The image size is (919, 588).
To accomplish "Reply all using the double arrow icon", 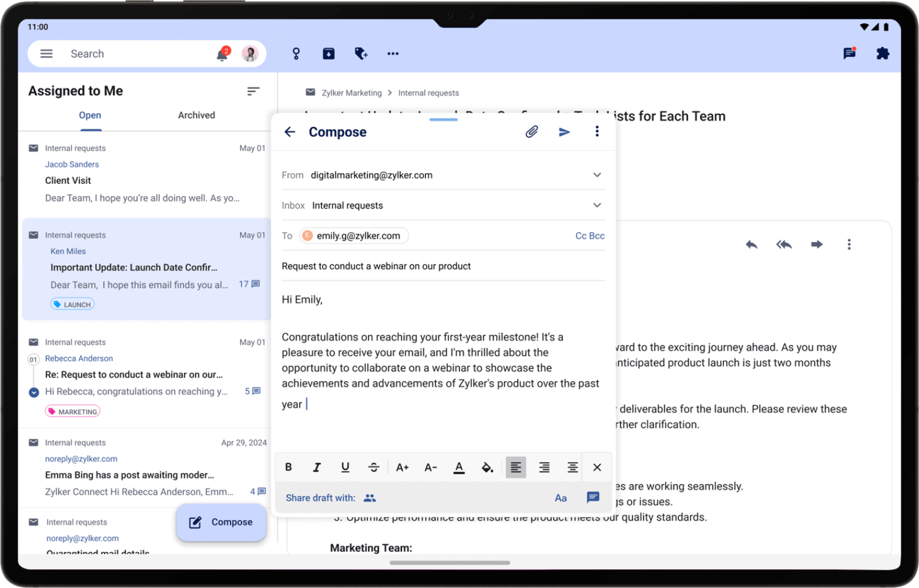I will [x=784, y=244].
